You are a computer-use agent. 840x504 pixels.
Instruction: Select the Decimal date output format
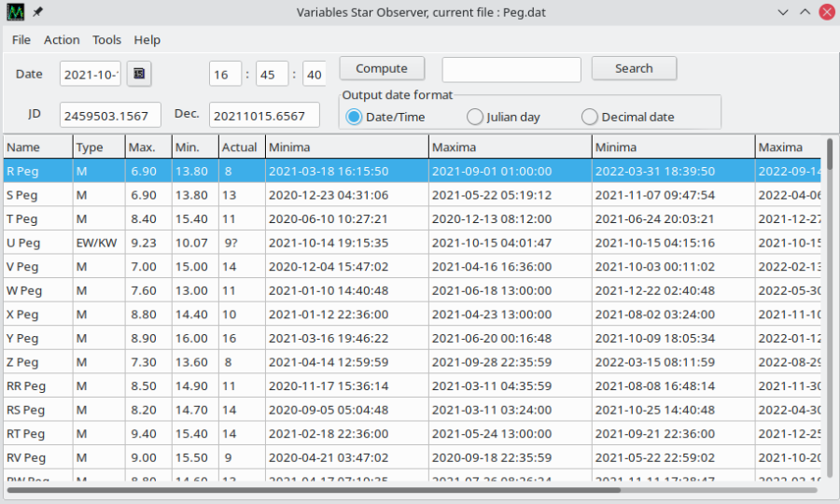589,117
